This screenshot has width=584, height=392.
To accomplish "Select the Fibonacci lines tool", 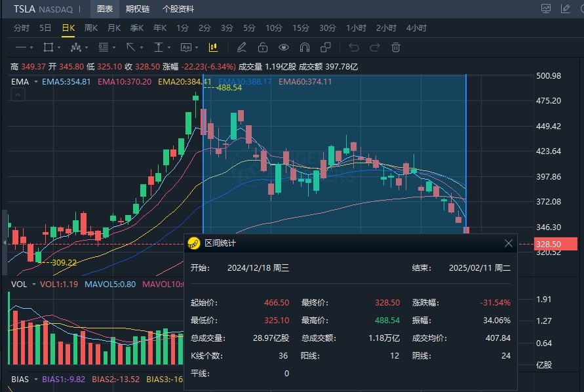I will [104, 47].
